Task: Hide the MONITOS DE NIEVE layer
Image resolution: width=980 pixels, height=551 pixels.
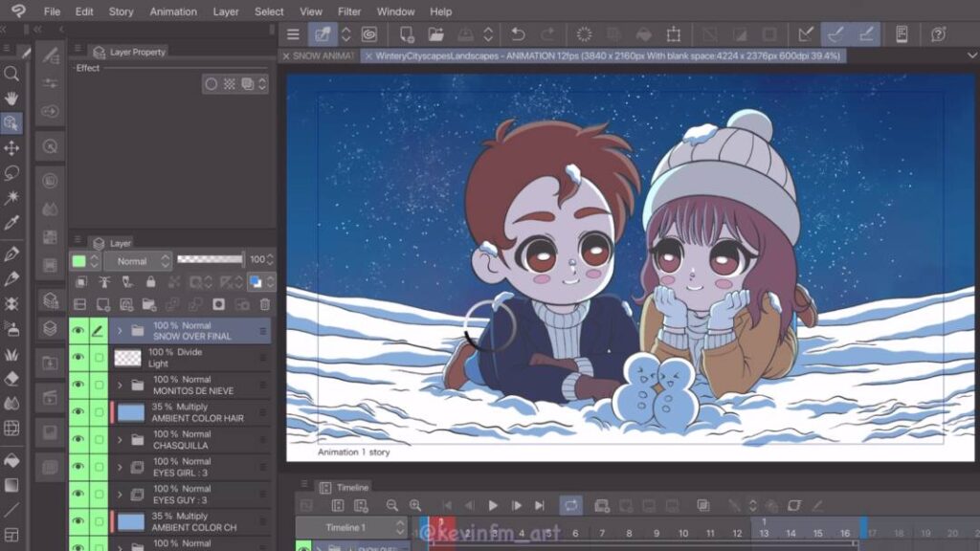Action: point(78,385)
